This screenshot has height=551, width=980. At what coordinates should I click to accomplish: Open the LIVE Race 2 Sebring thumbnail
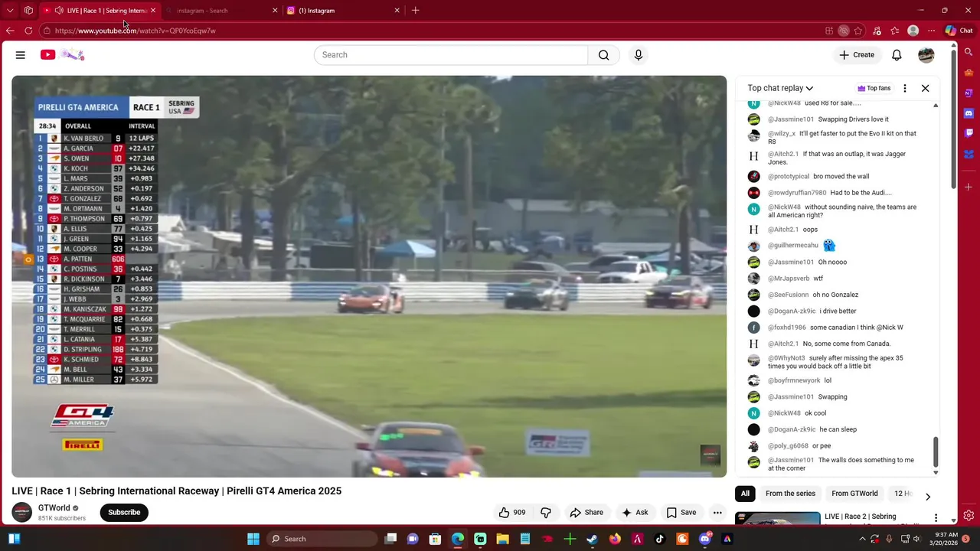778,519
